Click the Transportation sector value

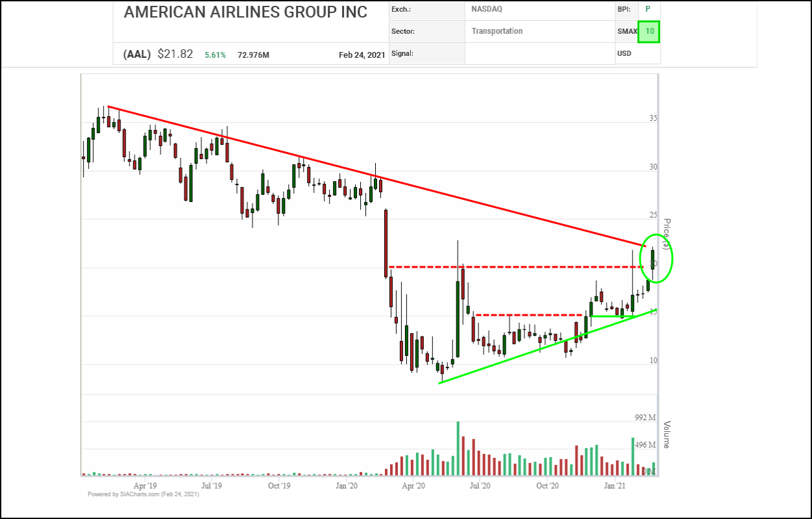tap(497, 31)
